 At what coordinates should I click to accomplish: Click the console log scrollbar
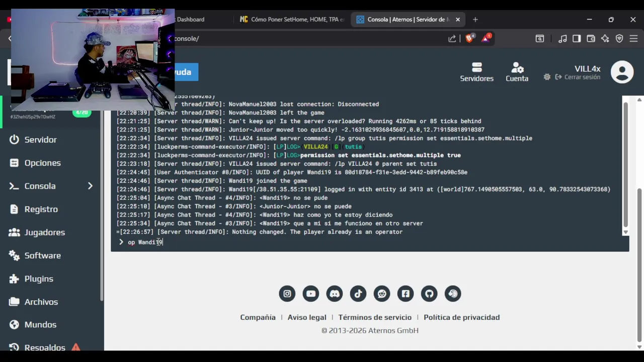click(625, 165)
